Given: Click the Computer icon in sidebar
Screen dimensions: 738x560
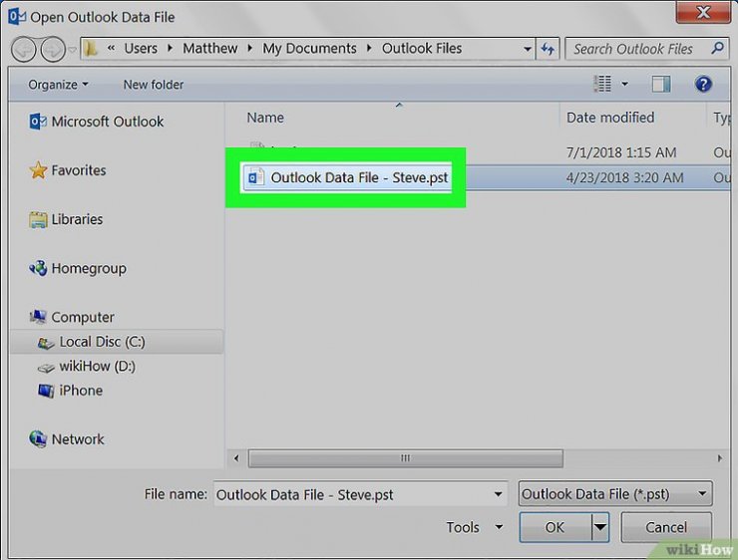Looking at the screenshot, I should [38, 317].
